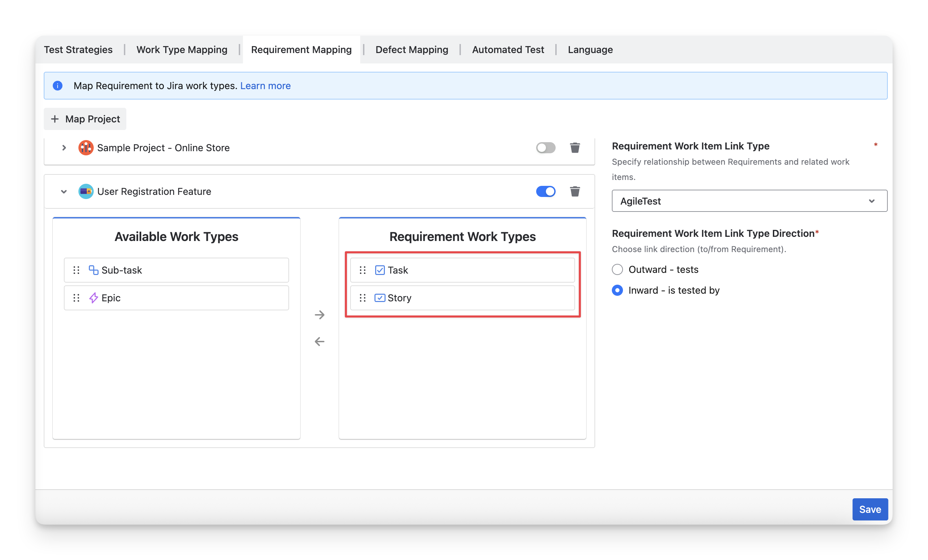This screenshot has width=928, height=560.
Task: Click the left arrow to remove work type
Action: pyautogui.click(x=319, y=341)
